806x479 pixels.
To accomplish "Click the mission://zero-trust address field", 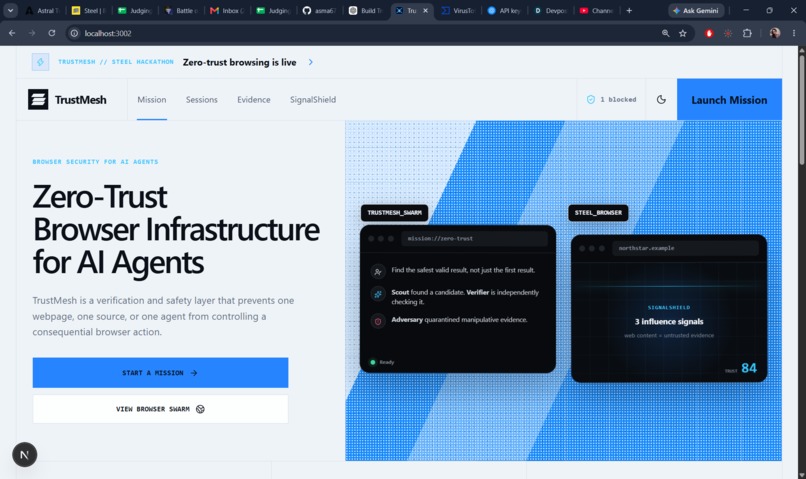I will 474,238.
